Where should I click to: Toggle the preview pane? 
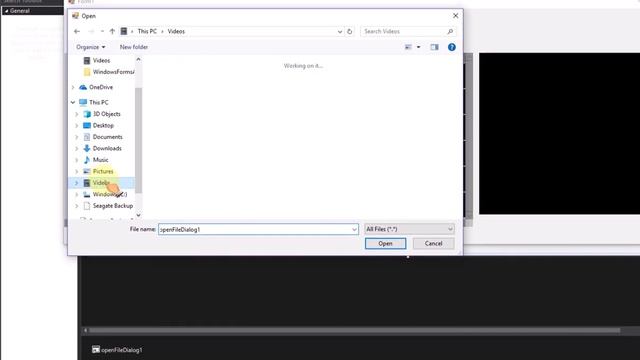tap(434, 47)
